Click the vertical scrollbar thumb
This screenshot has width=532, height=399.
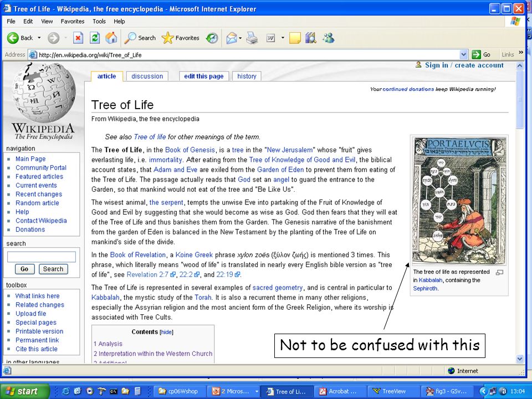click(x=520, y=99)
